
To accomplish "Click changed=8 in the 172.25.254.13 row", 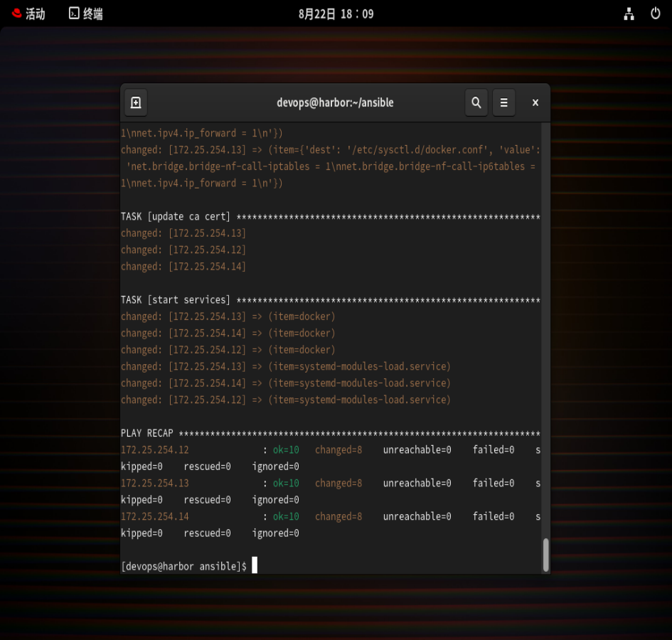I will pos(338,483).
